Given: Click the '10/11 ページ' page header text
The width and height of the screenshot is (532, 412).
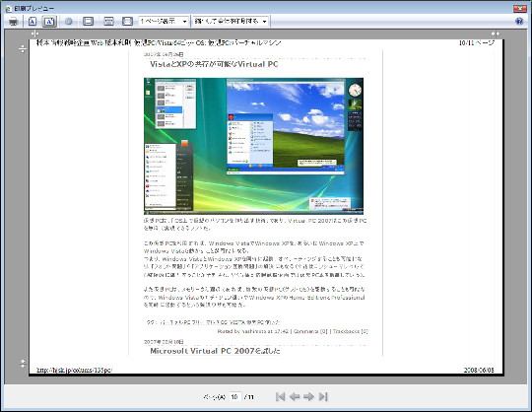Looking at the screenshot, I should point(477,42).
